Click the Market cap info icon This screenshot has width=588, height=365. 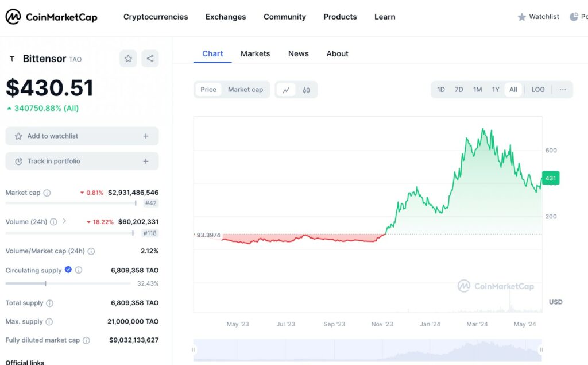(x=47, y=193)
